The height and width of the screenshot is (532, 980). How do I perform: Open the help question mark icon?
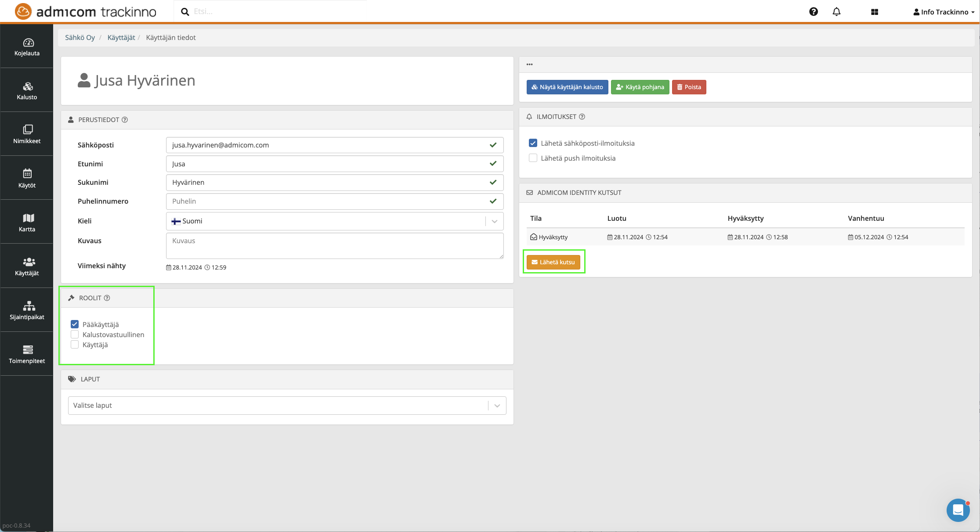[813, 12]
